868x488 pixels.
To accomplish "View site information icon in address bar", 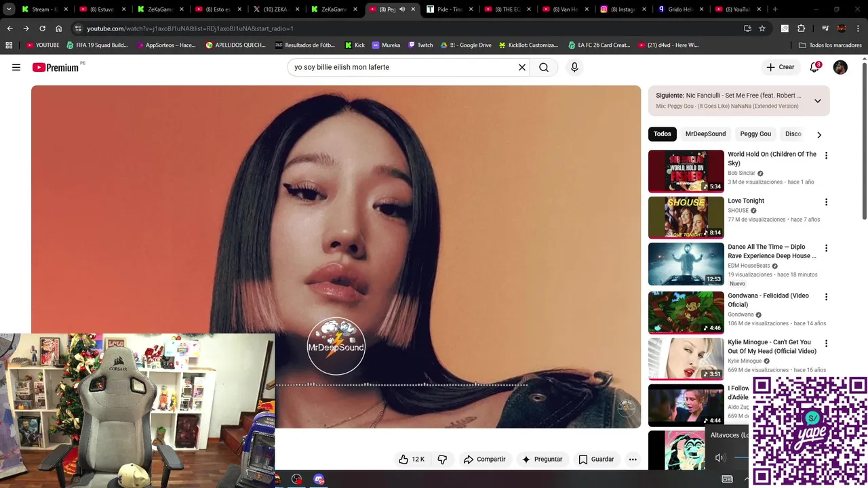I will point(79,28).
